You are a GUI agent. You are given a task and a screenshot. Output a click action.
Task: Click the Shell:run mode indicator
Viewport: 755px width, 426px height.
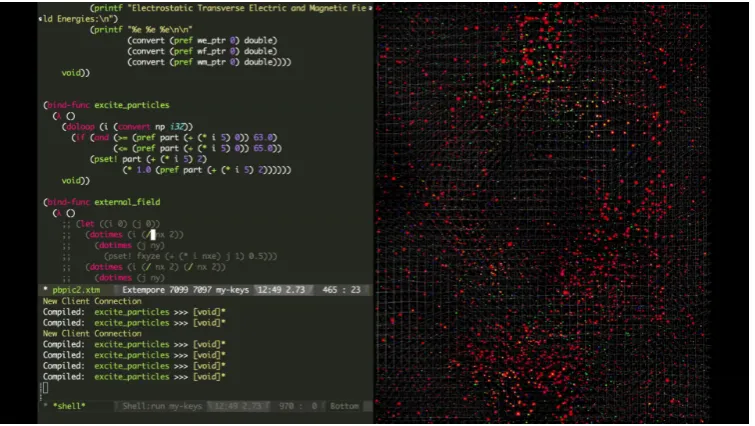tap(143, 406)
